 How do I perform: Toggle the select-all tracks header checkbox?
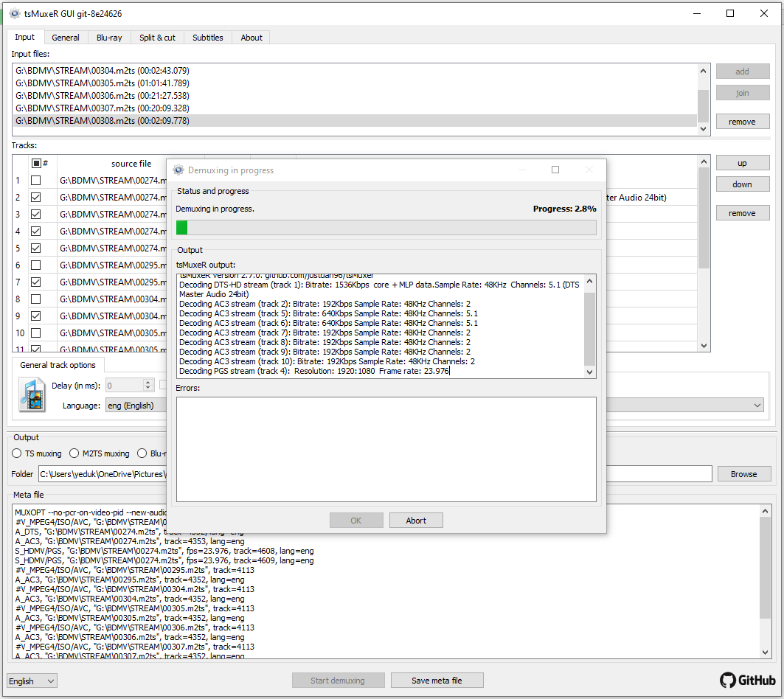tap(36, 163)
